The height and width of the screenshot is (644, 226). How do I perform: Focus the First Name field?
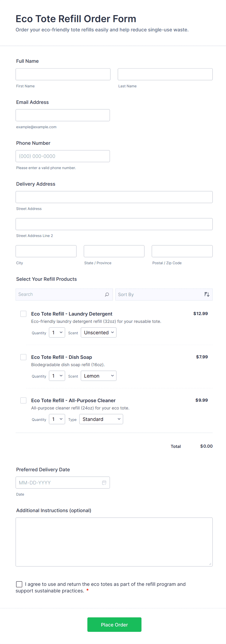coord(63,74)
